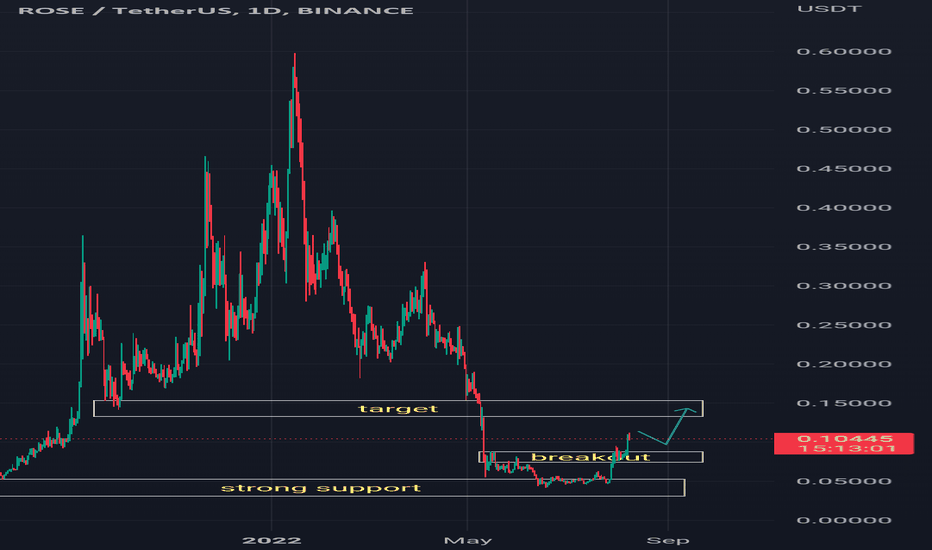Click the 2022 label on time axis
This screenshot has height=550, width=932.
pos(272,540)
